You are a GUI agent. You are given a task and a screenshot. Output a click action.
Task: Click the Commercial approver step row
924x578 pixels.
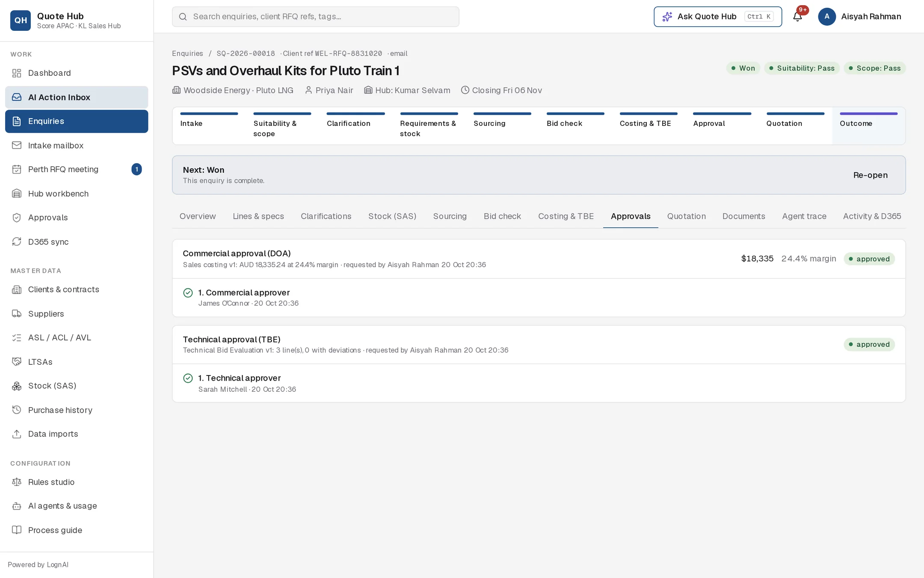click(x=539, y=298)
